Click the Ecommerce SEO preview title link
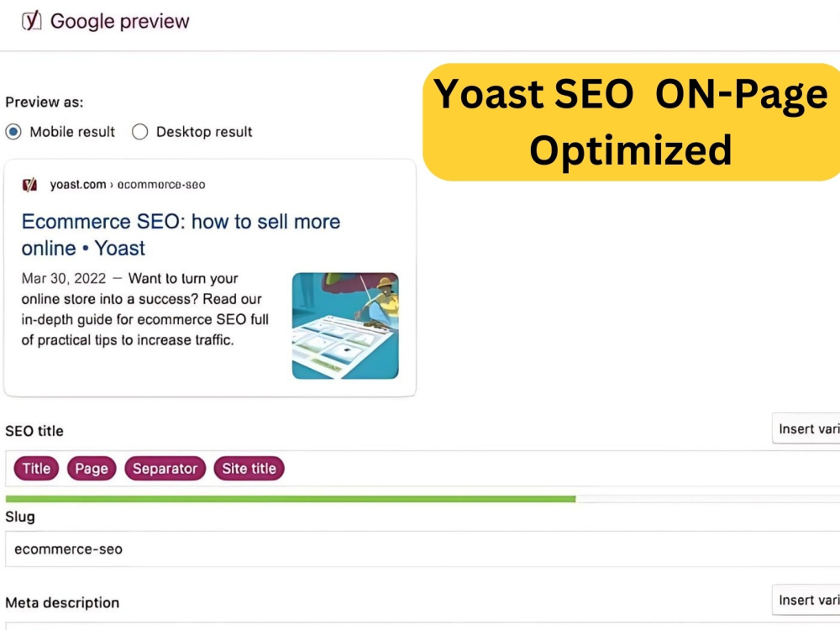 coord(181,234)
